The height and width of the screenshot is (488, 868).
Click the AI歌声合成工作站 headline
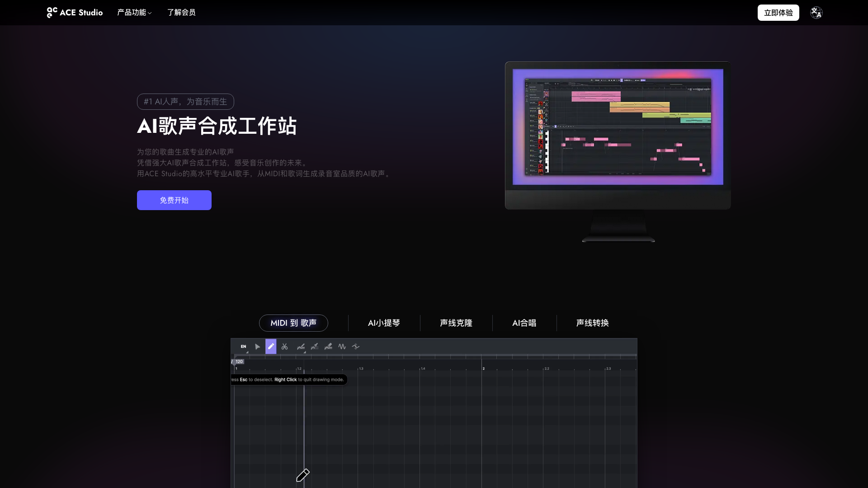tap(217, 126)
